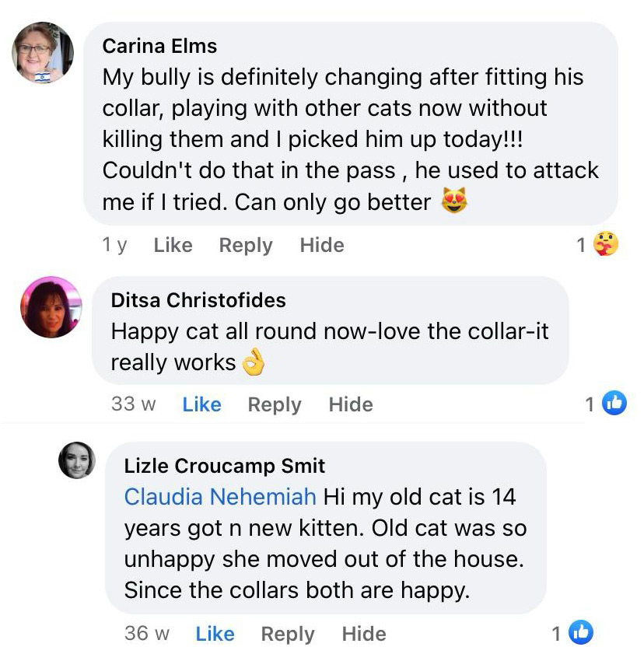Image resolution: width=644 pixels, height=668 pixels.
Task: Hide Lizle Croucamp Smit's comment
Action: 364,634
